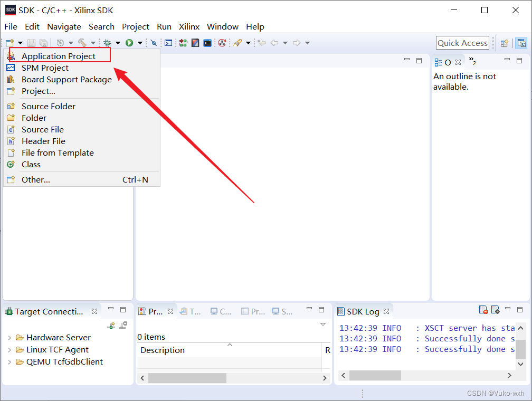
Task: Open the Debug dropdown arrow
Action: click(118, 43)
